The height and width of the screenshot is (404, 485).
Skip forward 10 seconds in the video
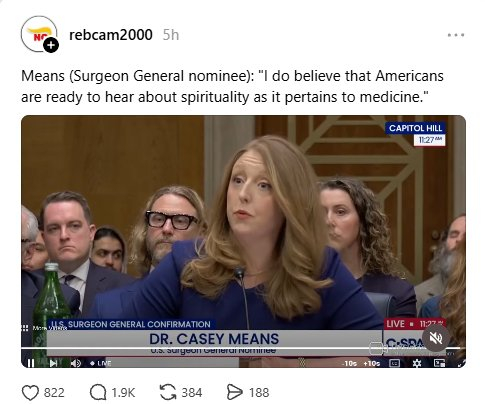(x=372, y=363)
